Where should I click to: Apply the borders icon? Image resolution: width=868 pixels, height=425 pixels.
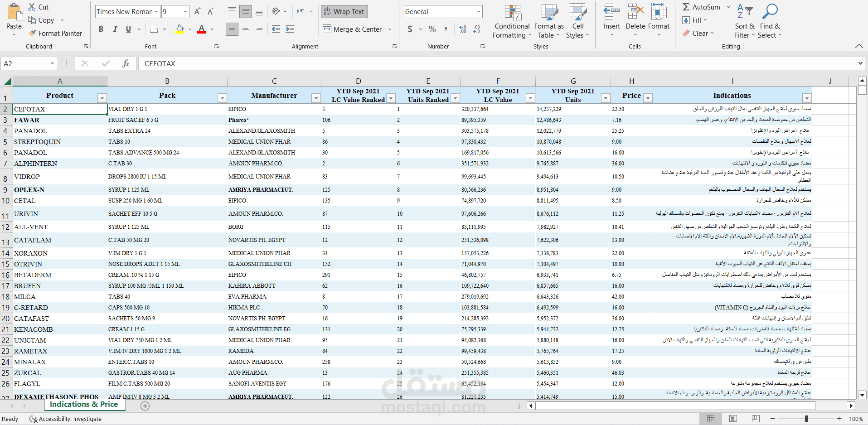coord(154,29)
